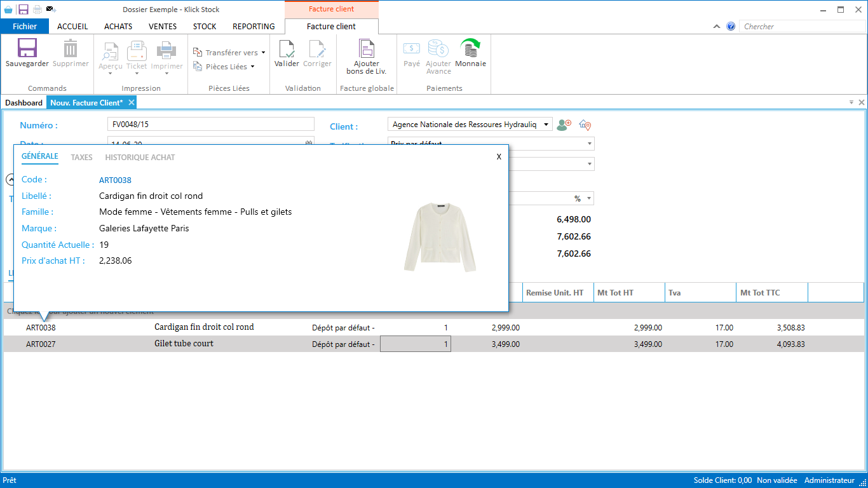Click the add new client icon
Viewport: 868px width, 488px height.
(564, 125)
